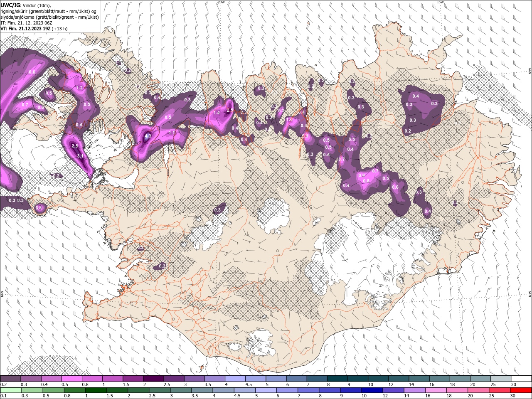Image resolution: width=532 pixels, height=399 pixels.
Task: Click the 3.1 snowfall value on the map
Action: tap(81, 156)
